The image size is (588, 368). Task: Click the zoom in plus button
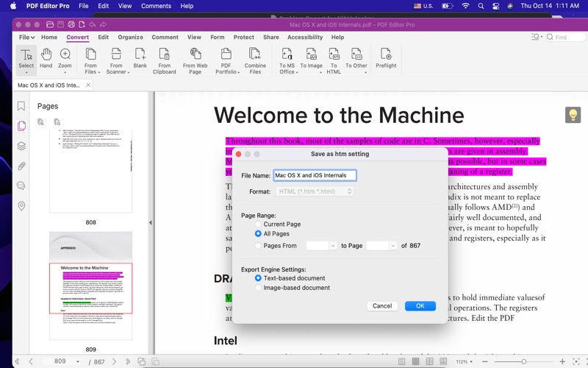[x=562, y=361]
